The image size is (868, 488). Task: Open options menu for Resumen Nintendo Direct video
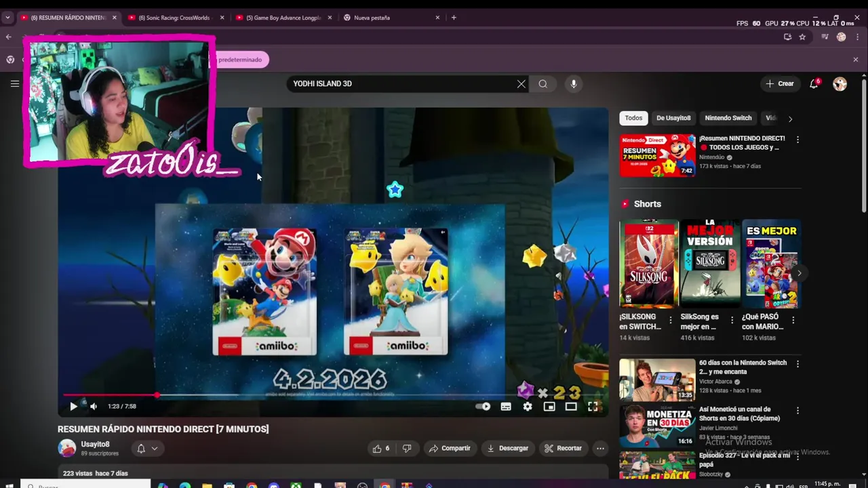(x=797, y=140)
